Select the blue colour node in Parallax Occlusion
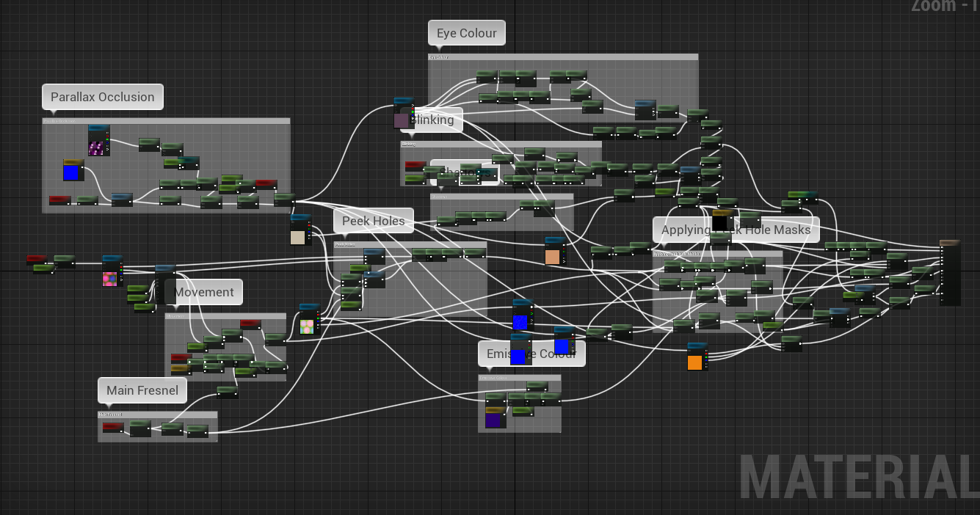This screenshot has width=980, height=515. point(73,170)
